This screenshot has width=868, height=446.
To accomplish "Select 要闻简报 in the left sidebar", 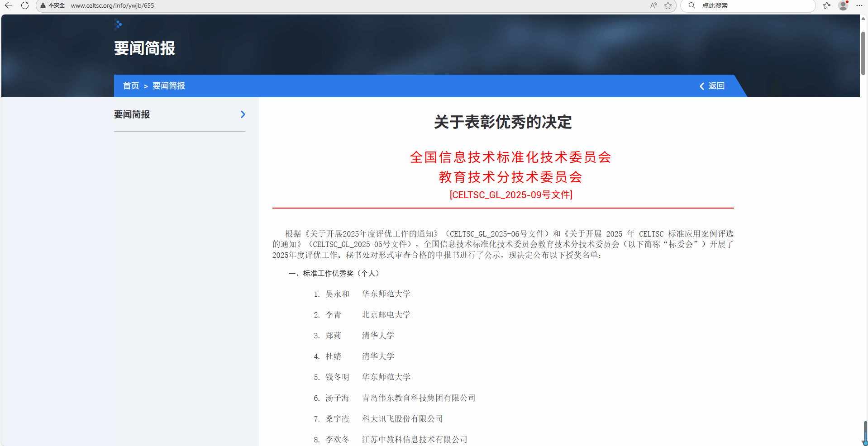I will [132, 114].
